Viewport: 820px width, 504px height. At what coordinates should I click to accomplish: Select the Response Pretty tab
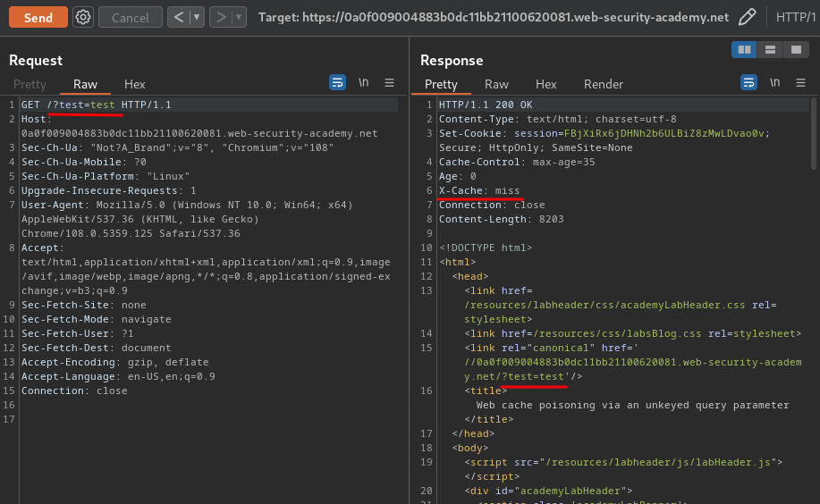(441, 84)
